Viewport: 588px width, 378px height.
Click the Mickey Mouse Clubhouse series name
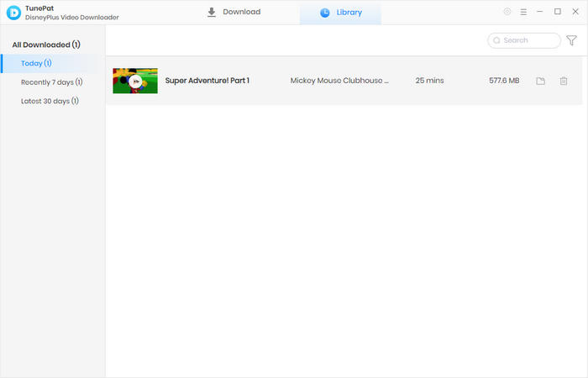click(340, 81)
